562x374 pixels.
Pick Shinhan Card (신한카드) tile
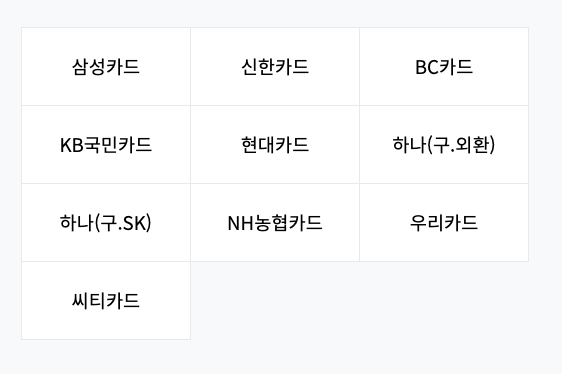tap(275, 67)
